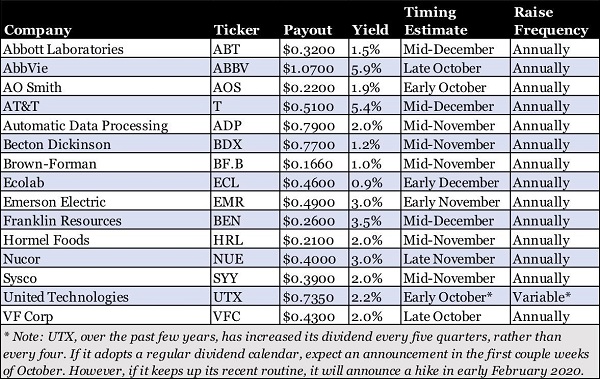The height and width of the screenshot is (379, 600).
Task: Select Ecolab's Early December timing cell
Action: [455, 183]
